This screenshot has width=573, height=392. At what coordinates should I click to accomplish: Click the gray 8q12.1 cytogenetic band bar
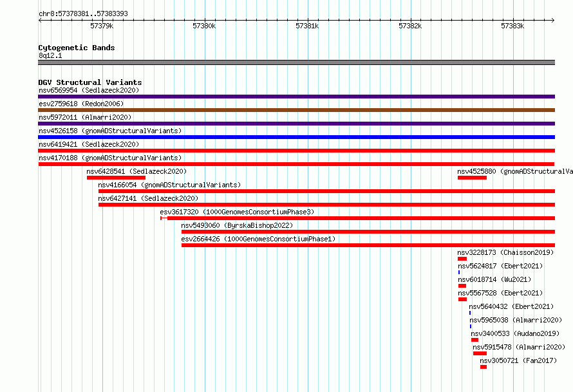(x=296, y=62)
